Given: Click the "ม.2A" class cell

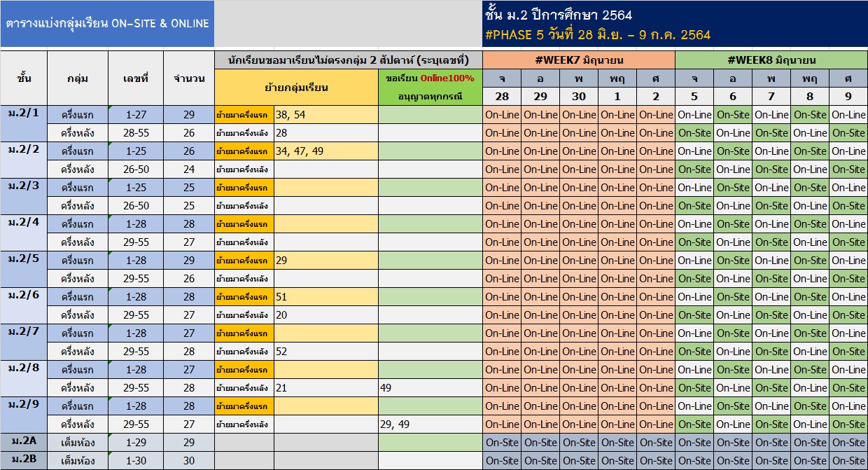Looking at the screenshot, I should [24, 442].
